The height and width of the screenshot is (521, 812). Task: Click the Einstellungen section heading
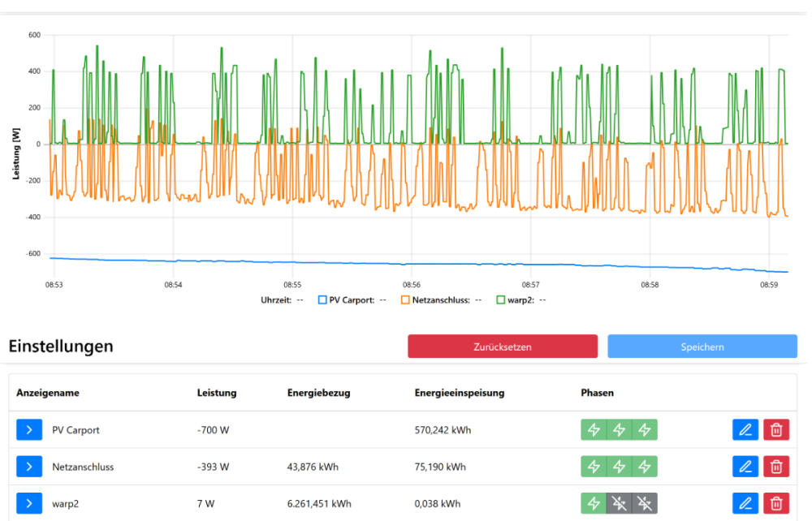pos(61,347)
